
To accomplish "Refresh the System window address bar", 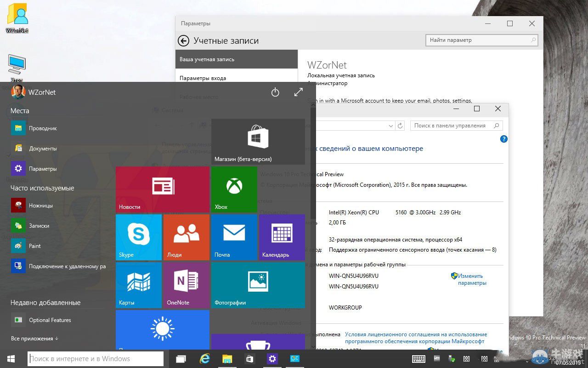I will point(400,126).
